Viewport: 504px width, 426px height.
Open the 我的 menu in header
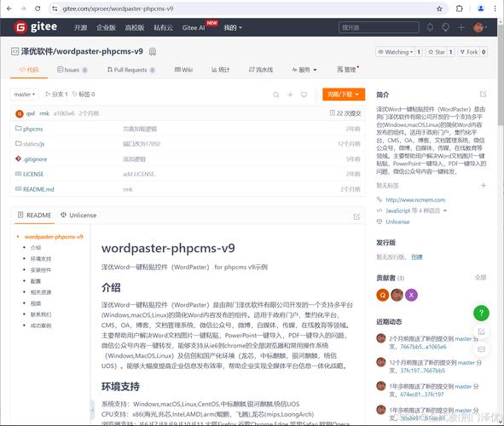[x=233, y=27]
